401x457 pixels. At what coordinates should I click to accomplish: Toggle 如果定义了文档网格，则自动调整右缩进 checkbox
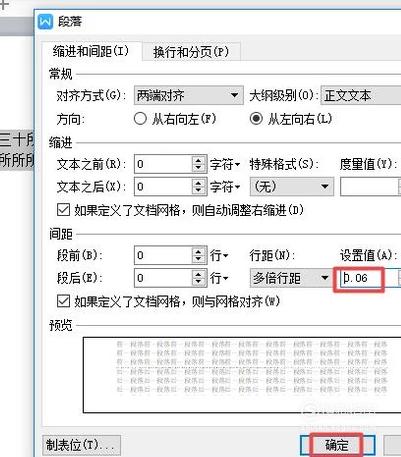point(63,210)
